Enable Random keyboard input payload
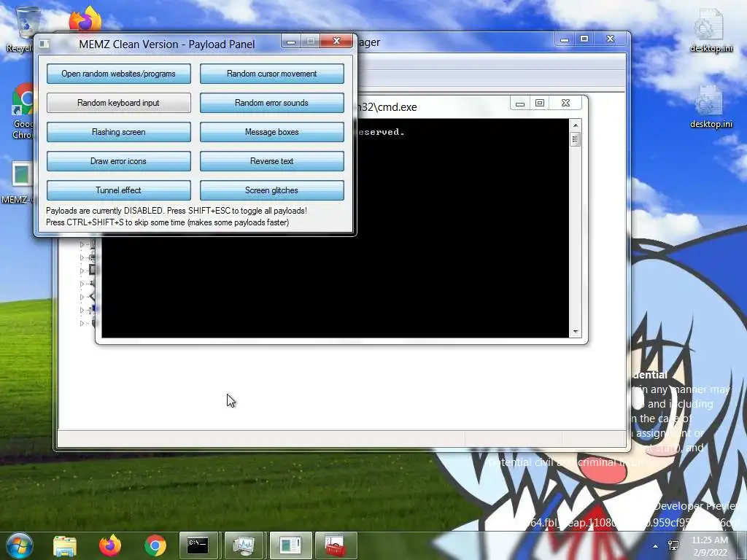Image resolution: width=747 pixels, height=560 pixels. tap(119, 103)
